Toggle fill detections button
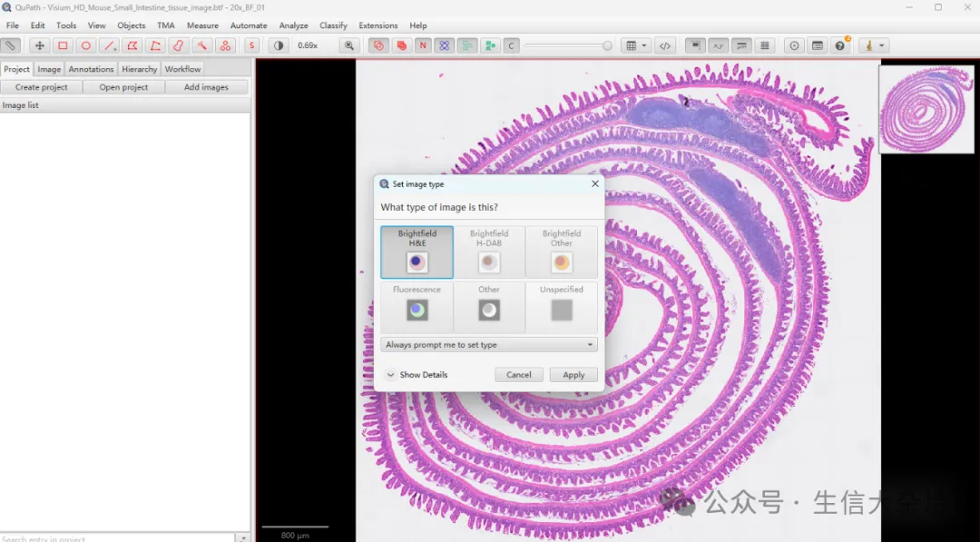The height and width of the screenshot is (542, 980). click(x=490, y=45)
